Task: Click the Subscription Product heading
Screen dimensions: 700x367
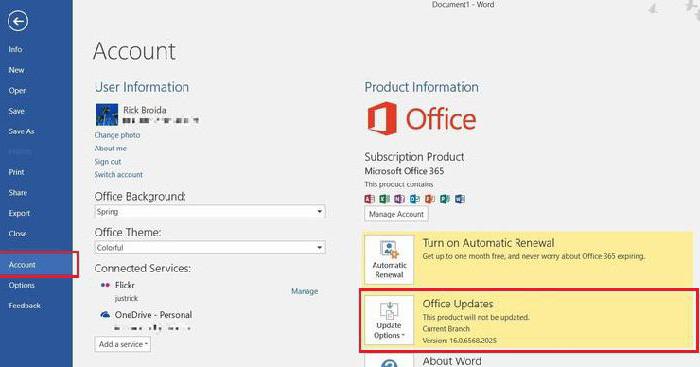Action: coord(414,157)
